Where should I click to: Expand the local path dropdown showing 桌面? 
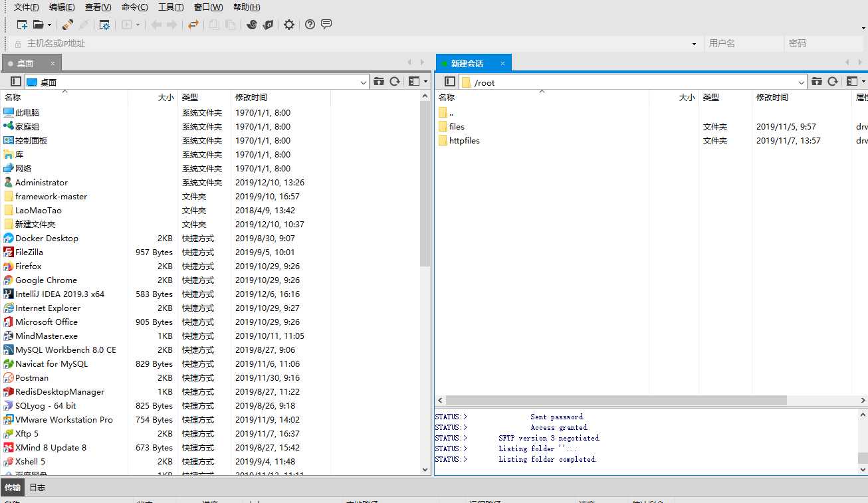click(364, 82)
